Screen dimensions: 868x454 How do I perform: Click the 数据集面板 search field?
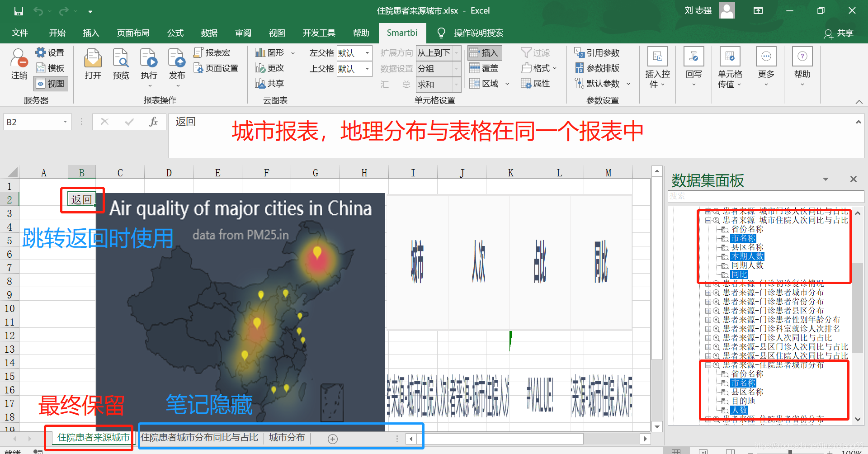pos(766,196)
